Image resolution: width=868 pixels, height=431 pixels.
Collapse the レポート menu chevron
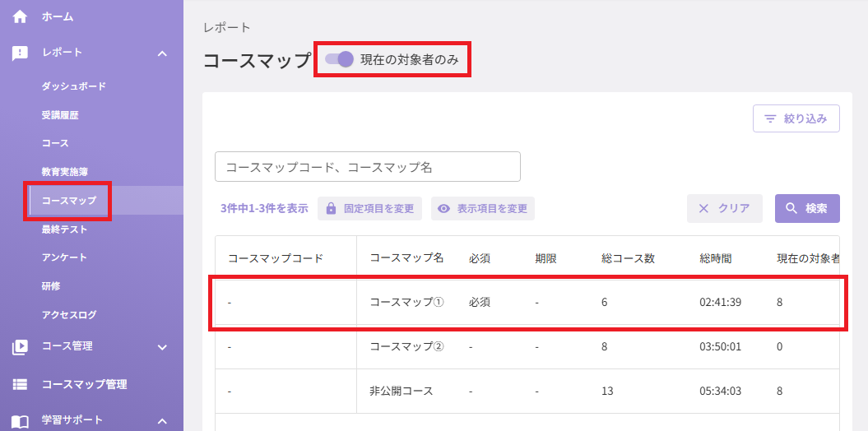click(x=162, y=53)
